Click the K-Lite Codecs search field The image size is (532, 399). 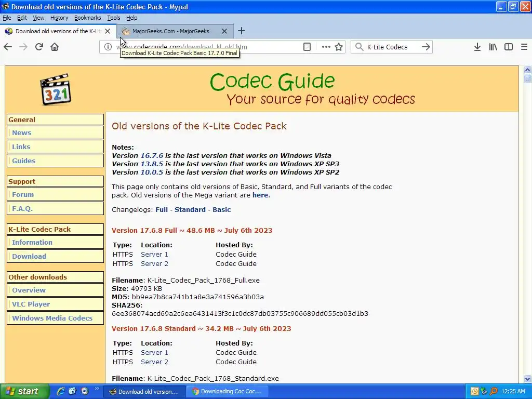[x=392, y=47]
